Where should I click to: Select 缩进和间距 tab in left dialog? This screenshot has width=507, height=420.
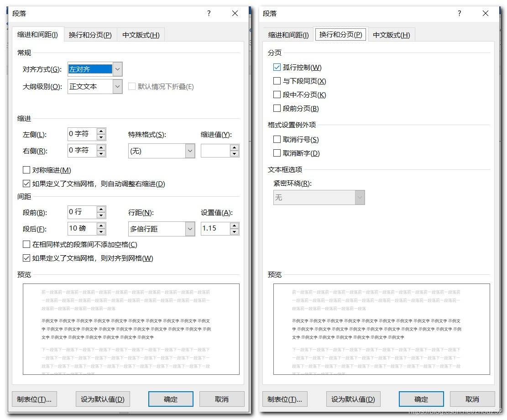[x=38, y=35]
